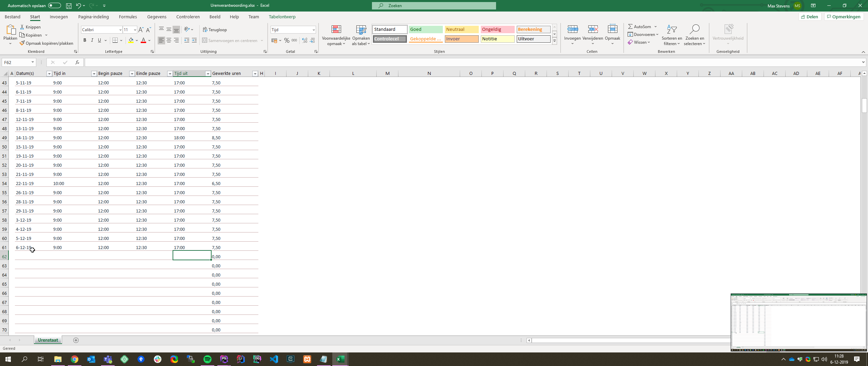The height and width of the screenshot is (366, 868).
Task: Click the percent number format icon
Action: (287, 40)
